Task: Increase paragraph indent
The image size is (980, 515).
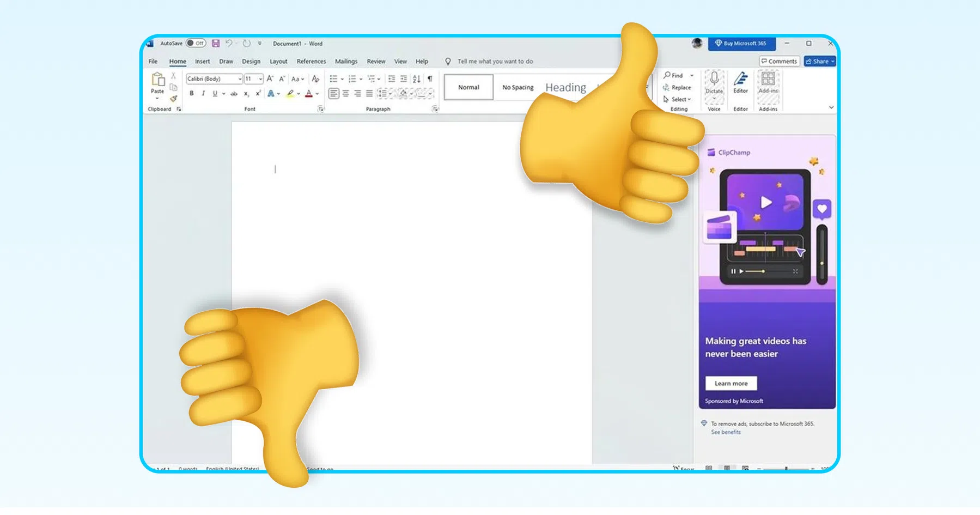Action: pos(404,79)
